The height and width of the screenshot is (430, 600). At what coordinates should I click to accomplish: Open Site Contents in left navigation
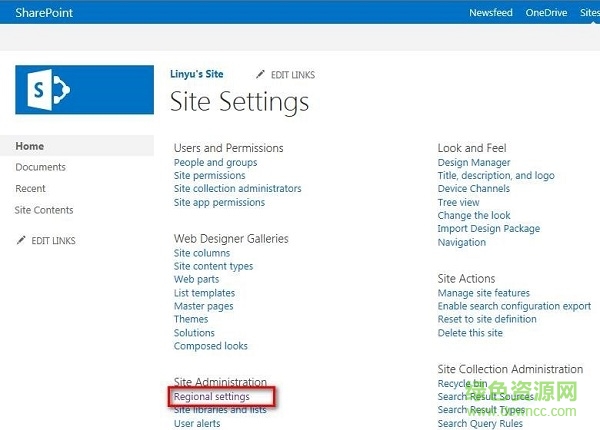pos(44,210)
